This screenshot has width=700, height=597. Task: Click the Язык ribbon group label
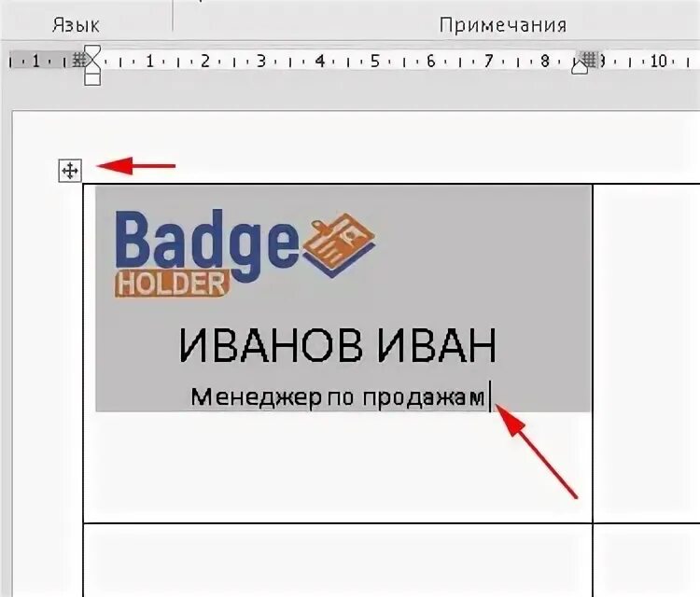76,25
